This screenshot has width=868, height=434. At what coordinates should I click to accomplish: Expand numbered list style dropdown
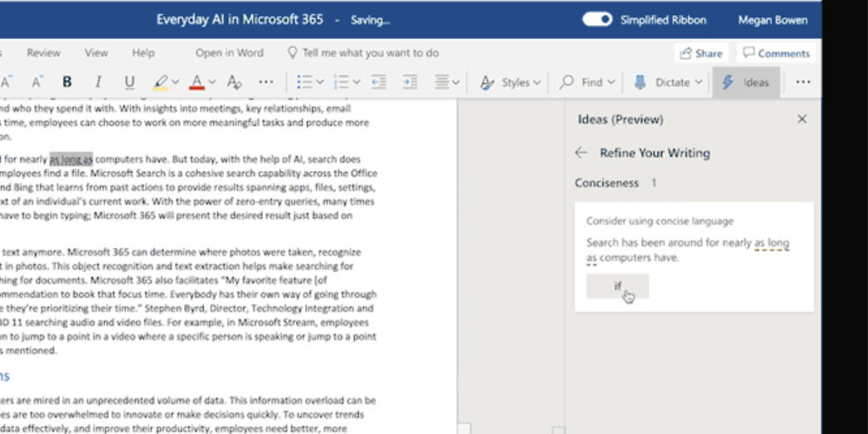click(x=357, y=82)
